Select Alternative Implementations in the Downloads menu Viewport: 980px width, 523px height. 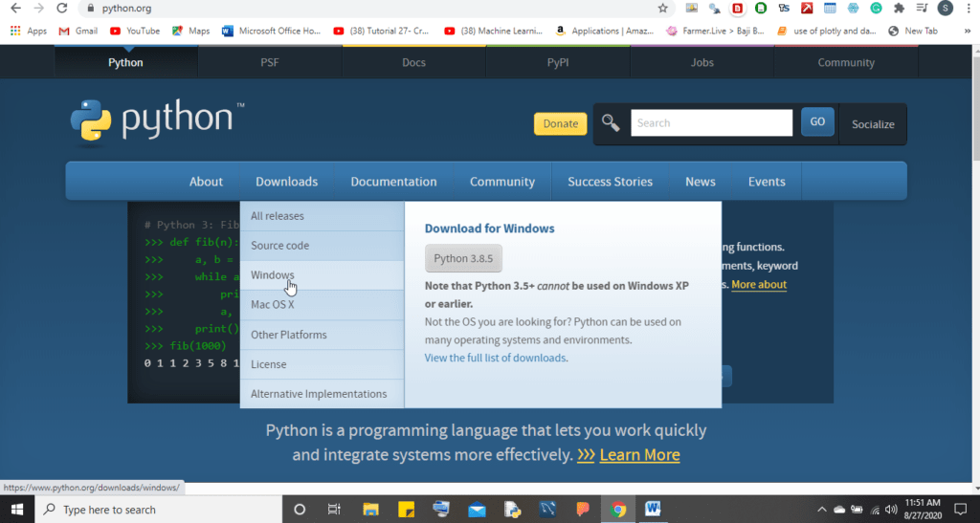click(x=322, y=394)
